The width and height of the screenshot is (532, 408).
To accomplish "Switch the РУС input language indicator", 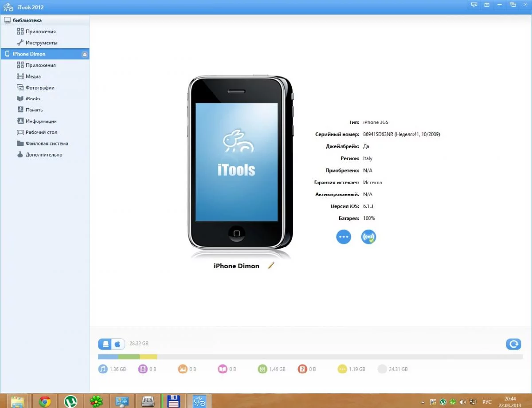I will [487, 402].
